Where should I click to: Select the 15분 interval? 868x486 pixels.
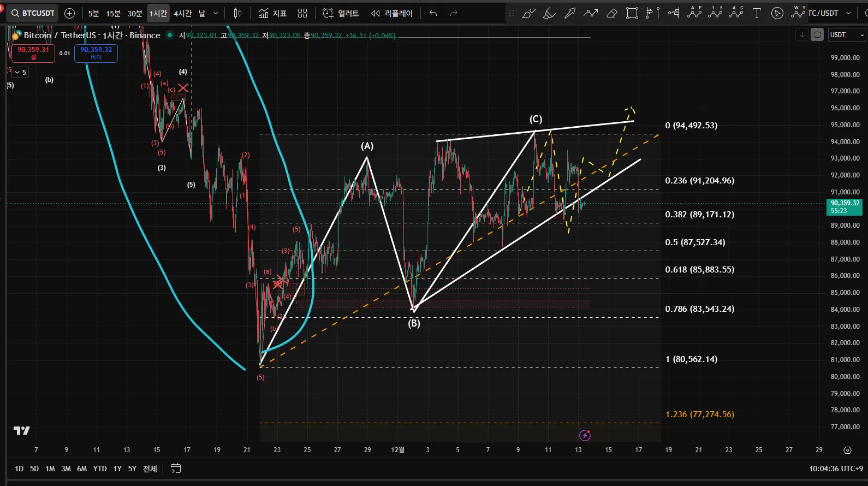[114, 13]
